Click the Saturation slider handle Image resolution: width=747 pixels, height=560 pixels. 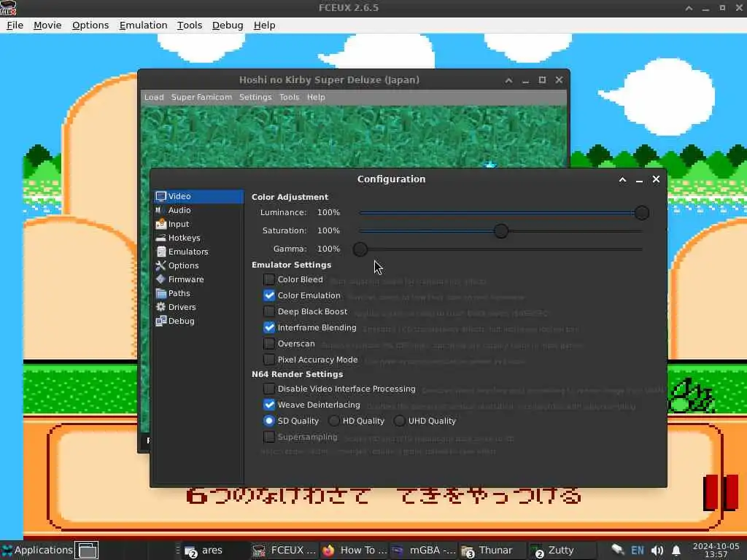coord(500,231)
